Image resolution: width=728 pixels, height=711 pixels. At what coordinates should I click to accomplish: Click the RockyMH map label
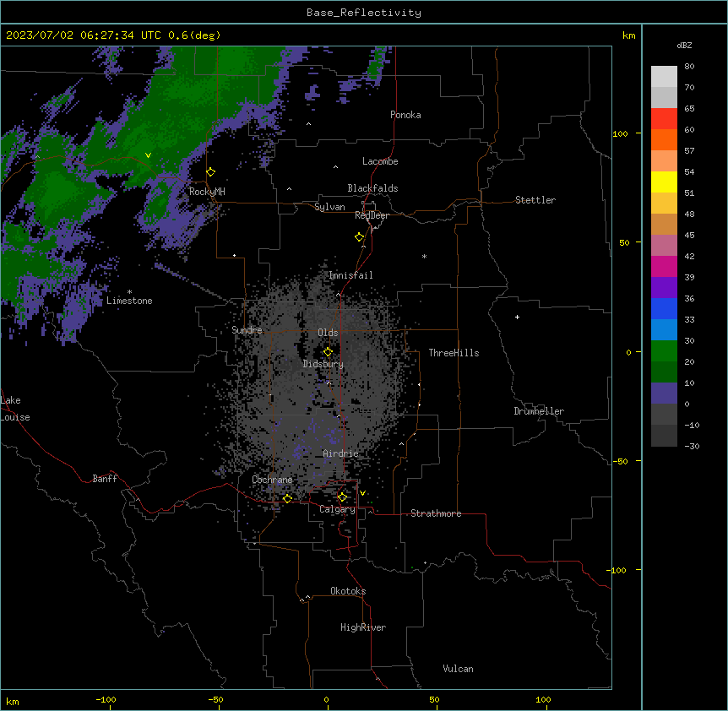pyautogui.click(x=207, y=192)
